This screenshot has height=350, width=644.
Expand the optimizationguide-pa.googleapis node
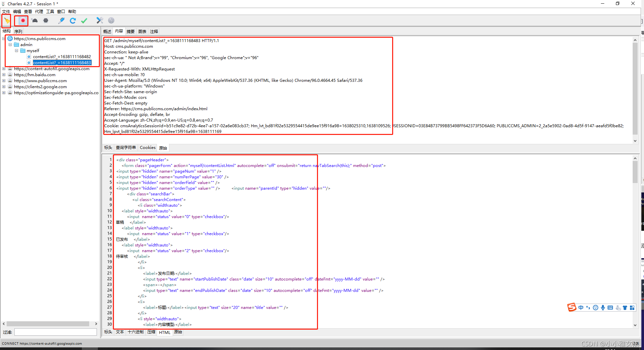coord(4,93)
